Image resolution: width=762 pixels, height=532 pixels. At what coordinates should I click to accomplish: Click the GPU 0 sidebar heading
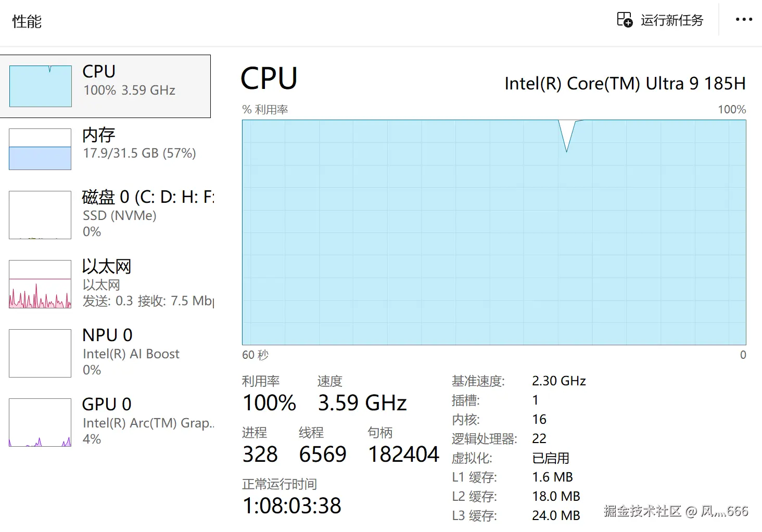(107, 404)
